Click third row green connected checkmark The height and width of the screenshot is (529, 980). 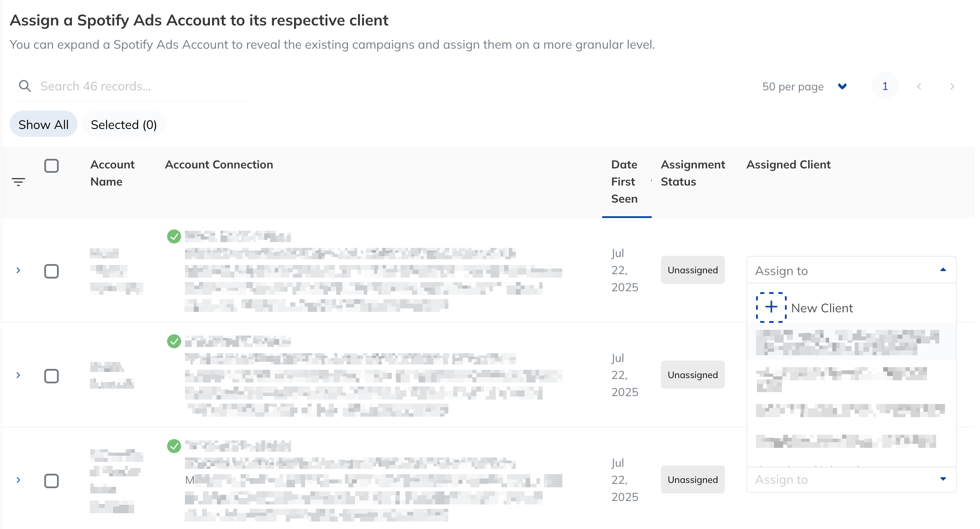pos(174,446)
